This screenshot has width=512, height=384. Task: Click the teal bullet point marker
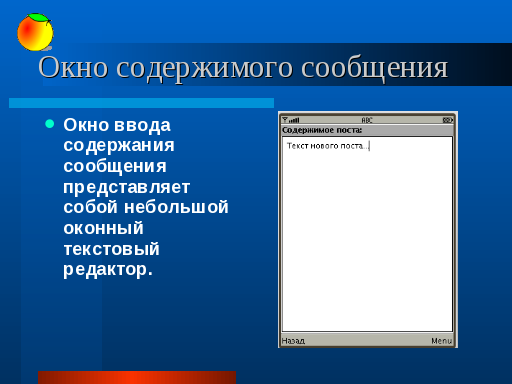click(x=50, y=124)
